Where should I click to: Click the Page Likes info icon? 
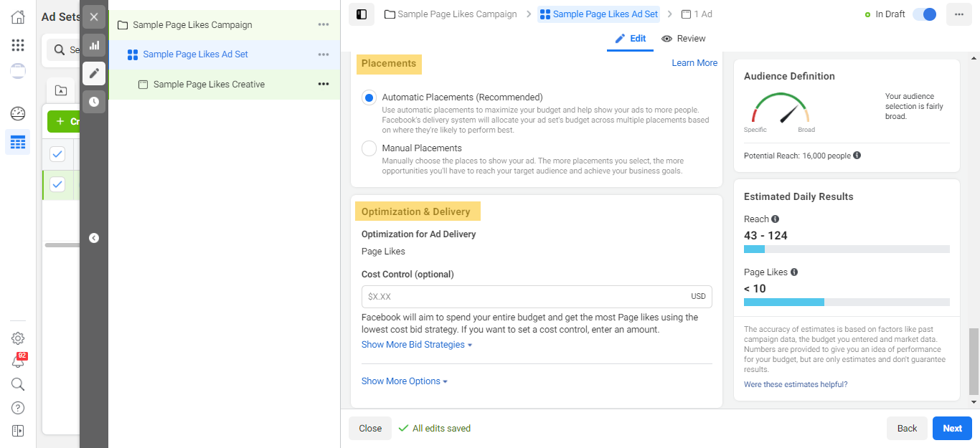794,272
